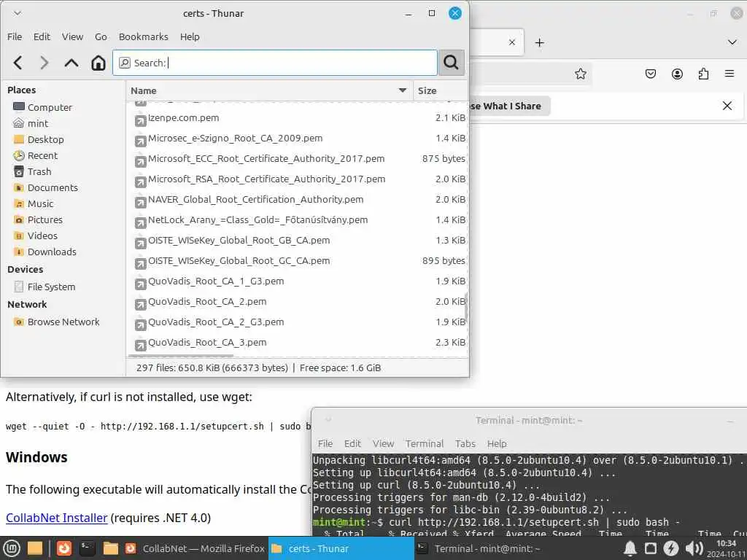747x560 pixels.
Task: Click the magnifier search button in Thunar
Action: (451, 63)
